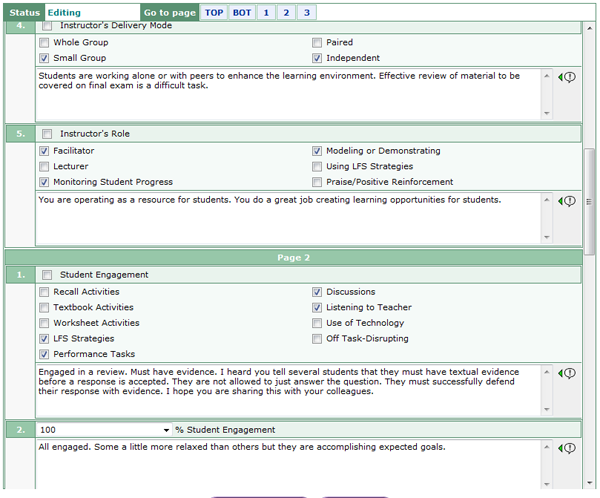Click the % Student Engagement label
Viewport: 600px width, 498px height.
click(225, 430)
